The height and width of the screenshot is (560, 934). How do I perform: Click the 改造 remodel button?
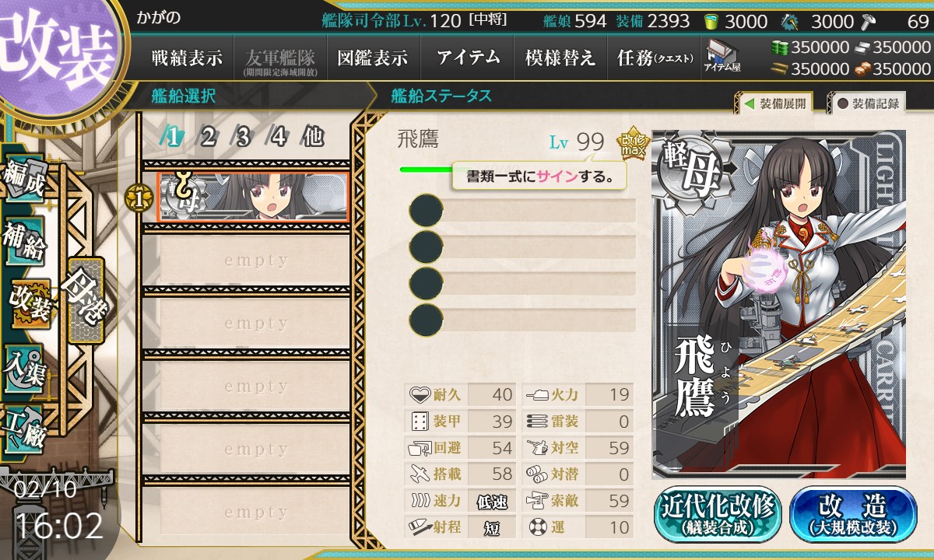click(853, 514)
